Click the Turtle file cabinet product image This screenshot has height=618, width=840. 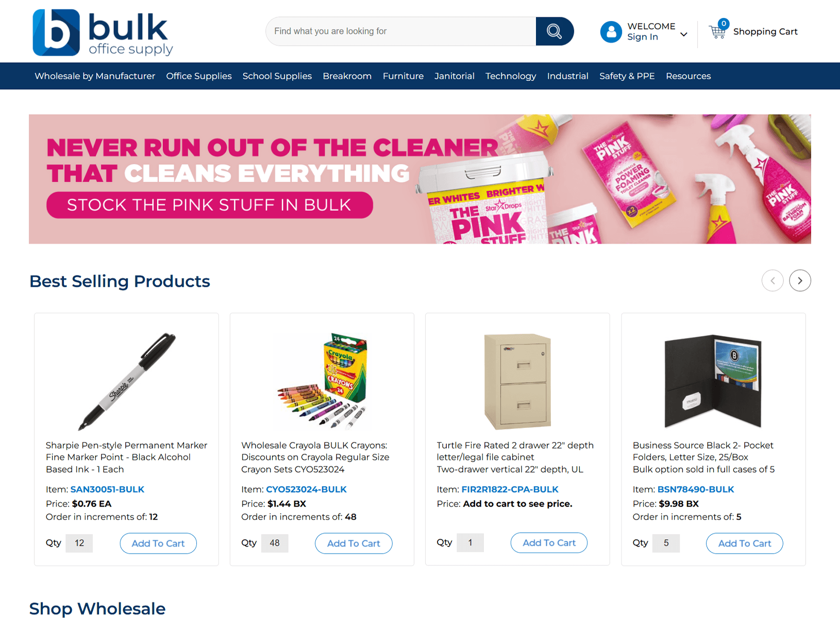(518, 381)
